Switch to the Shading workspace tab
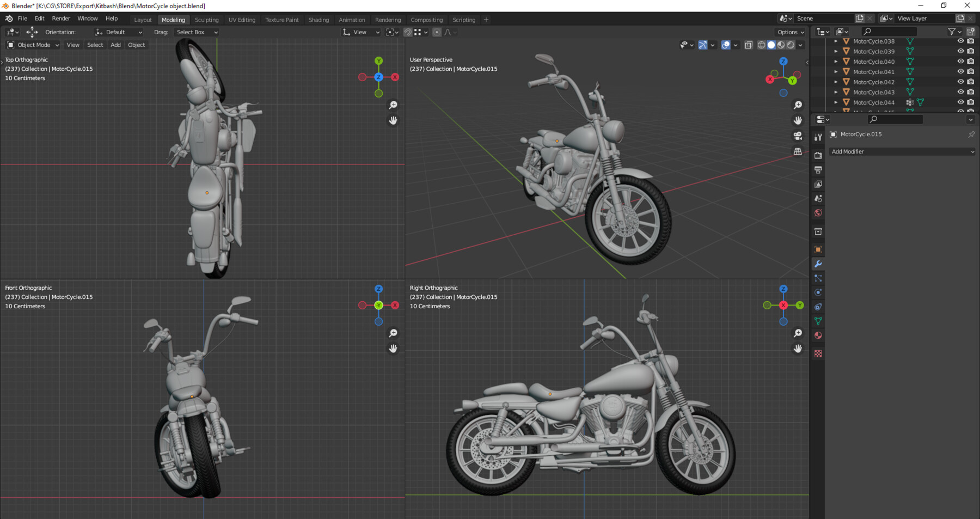Viewport: 980px width, 519px height. point(319,20)
